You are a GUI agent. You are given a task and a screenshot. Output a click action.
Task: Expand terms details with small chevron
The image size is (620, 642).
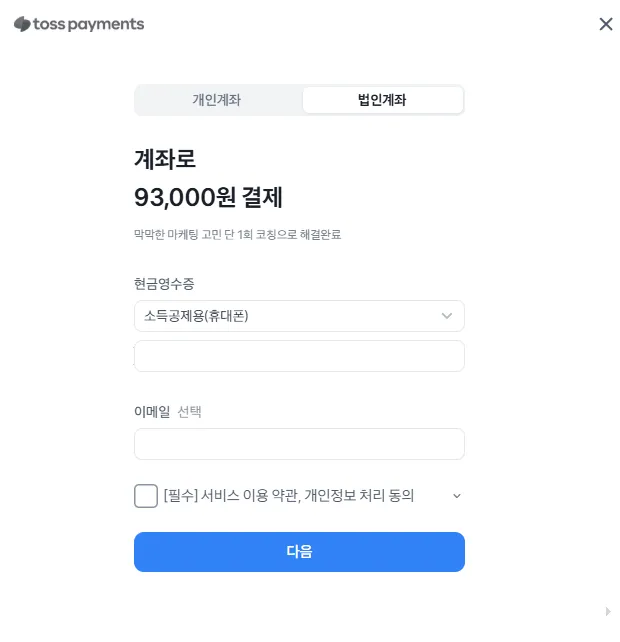(x=457, y=496)
